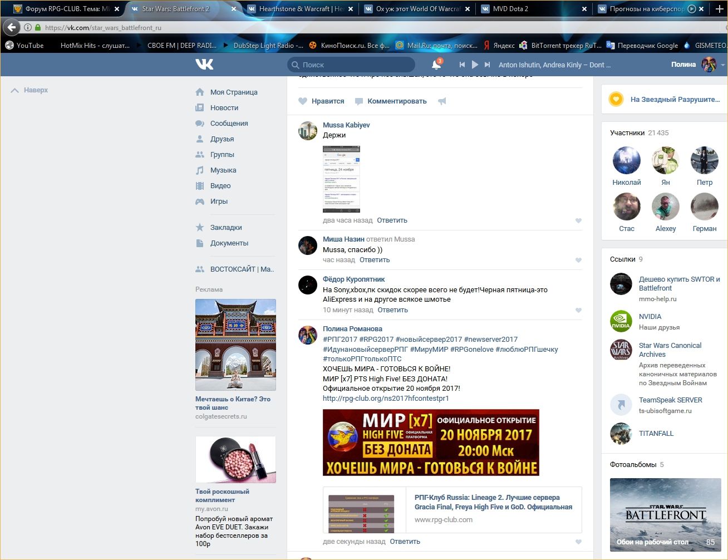
Task: Skip to the next audio track
Action: coord(487,65)
